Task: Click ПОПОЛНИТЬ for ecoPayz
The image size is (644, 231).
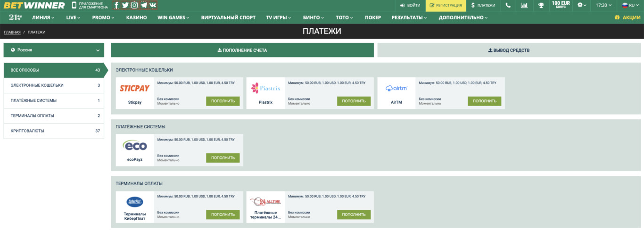Action: [x=223, y=158]
